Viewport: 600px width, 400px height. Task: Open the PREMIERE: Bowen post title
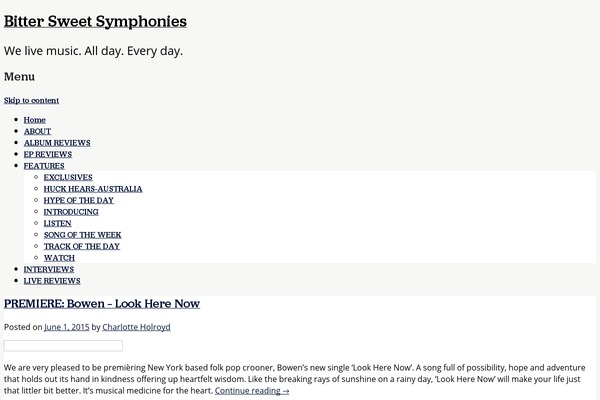pyautogui.click(x=102, y=304)
